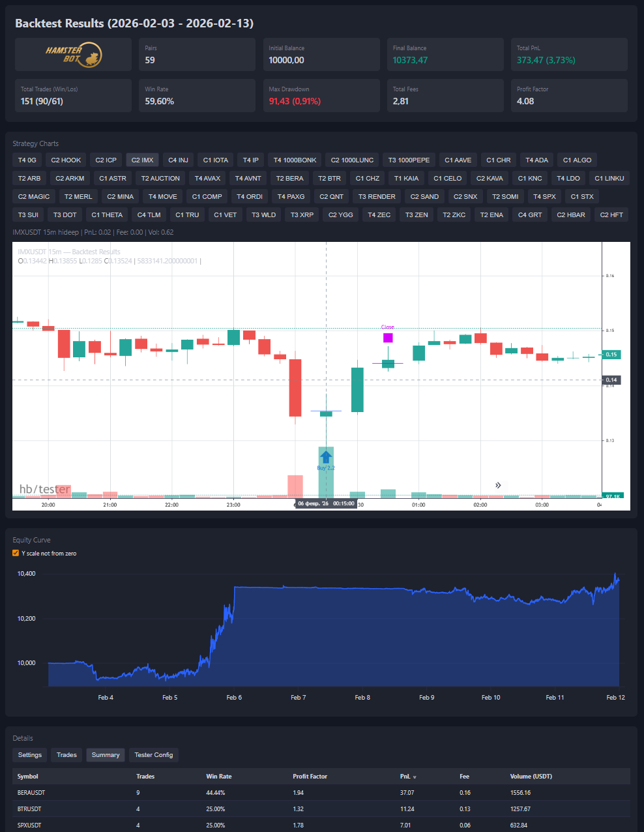Click the Hamster Bot logo
The image size is (644, 832).
click(73, 55)
